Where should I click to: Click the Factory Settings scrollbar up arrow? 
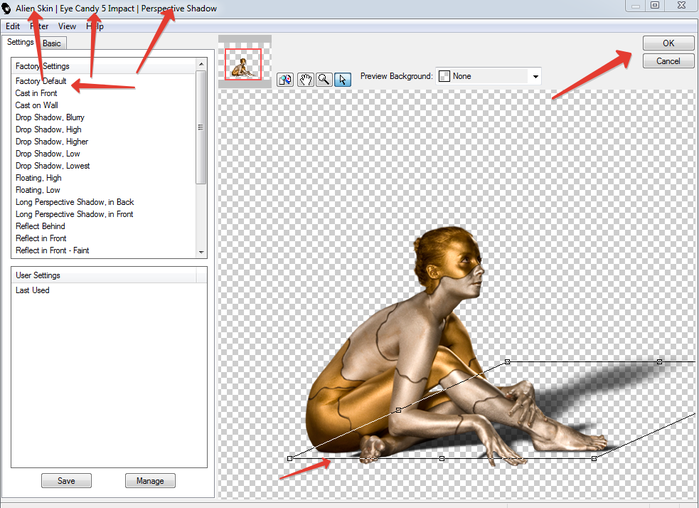tap(201, 64)
